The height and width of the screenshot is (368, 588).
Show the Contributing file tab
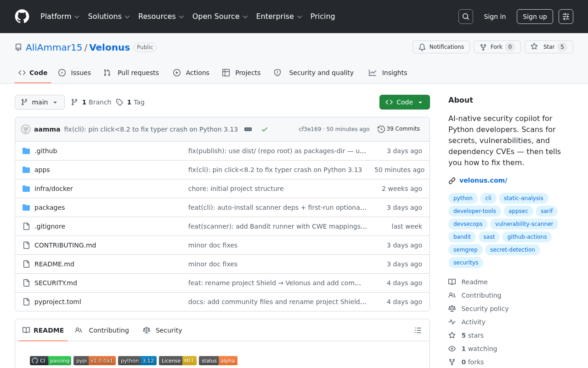coord(102,330)
